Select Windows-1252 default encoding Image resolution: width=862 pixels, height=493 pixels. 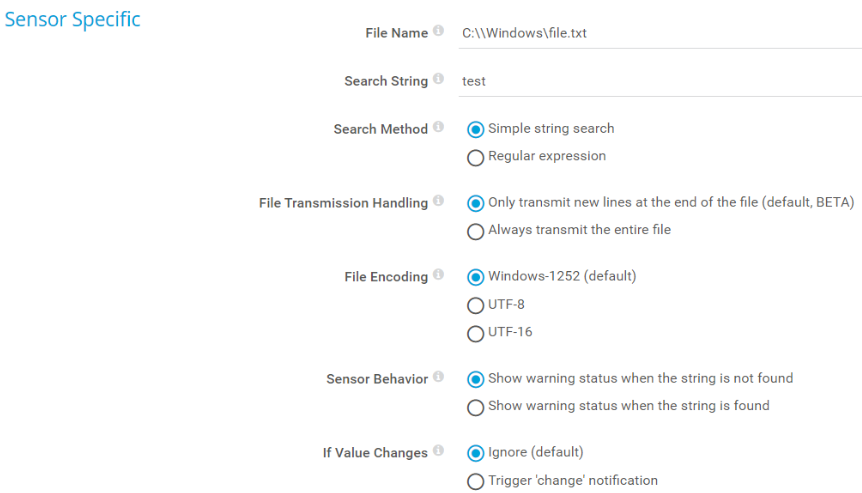pos(476,277)
